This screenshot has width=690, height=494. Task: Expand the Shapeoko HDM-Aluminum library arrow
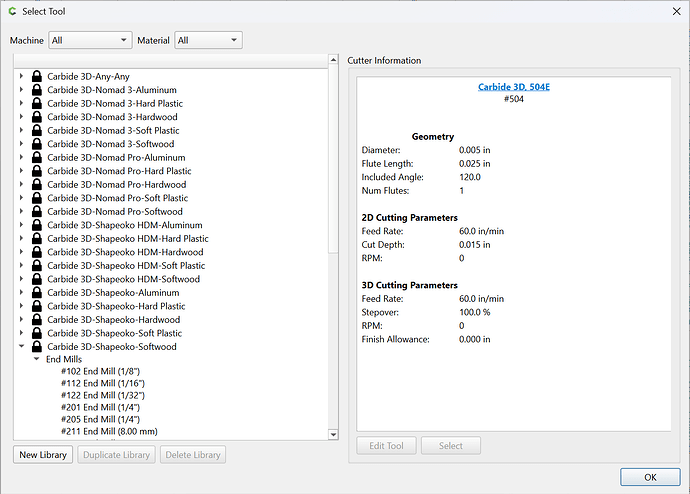(x=21, y=225)
